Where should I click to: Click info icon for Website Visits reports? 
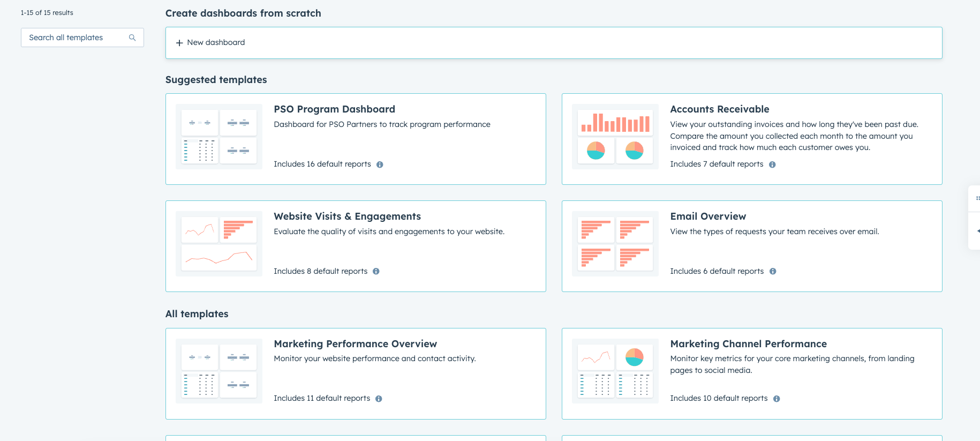click(x=376, y=272)
